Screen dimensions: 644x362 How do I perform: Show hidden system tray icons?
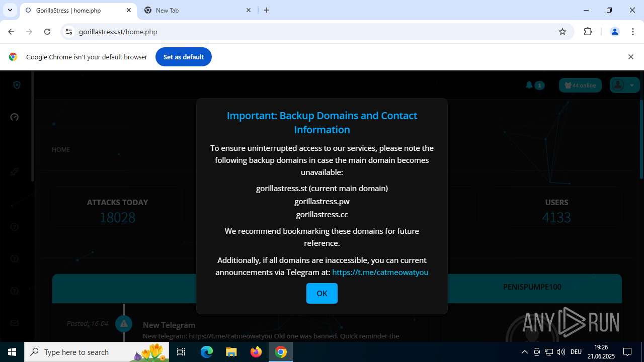[524, 352]
